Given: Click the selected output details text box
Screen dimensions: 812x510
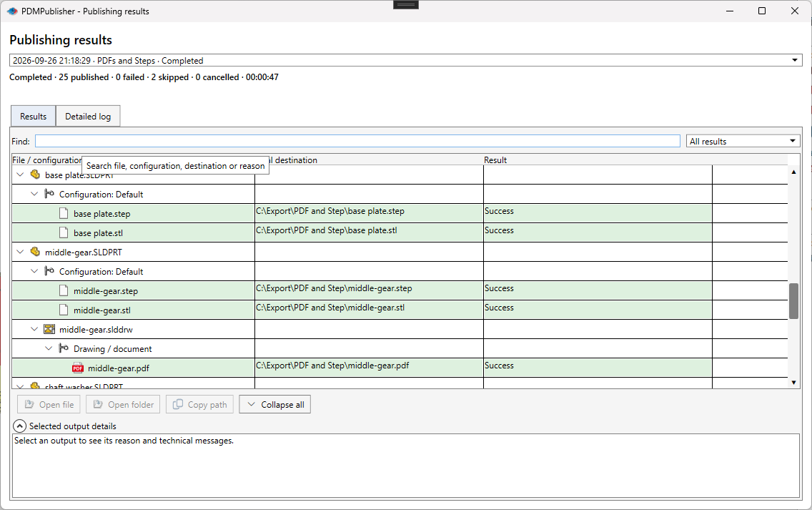Looking at the screenshot, I should [x=406, y=466].
